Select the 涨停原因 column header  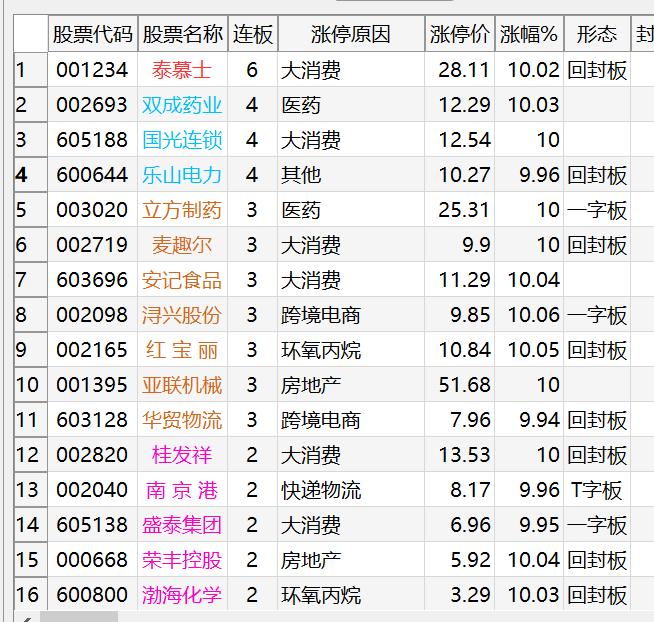(x=351, y=34)
